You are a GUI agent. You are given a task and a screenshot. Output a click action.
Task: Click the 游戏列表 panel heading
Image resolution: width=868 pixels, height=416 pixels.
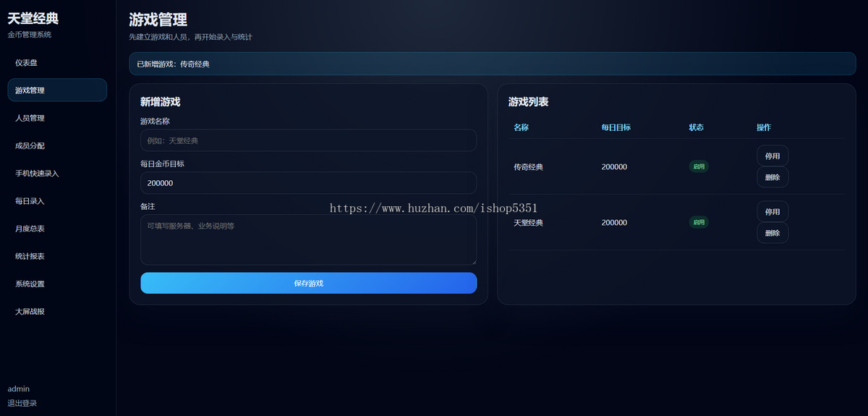(528, 102)
